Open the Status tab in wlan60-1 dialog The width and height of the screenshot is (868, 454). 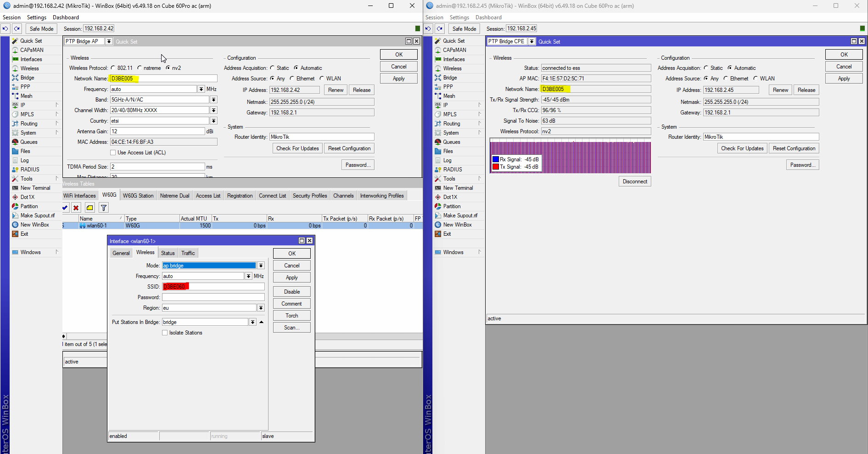tap(168, 253)
